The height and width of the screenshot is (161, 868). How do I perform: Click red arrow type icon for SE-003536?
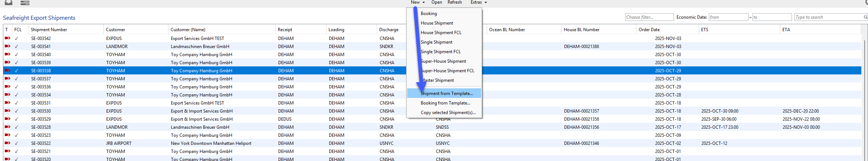(7, 87)
